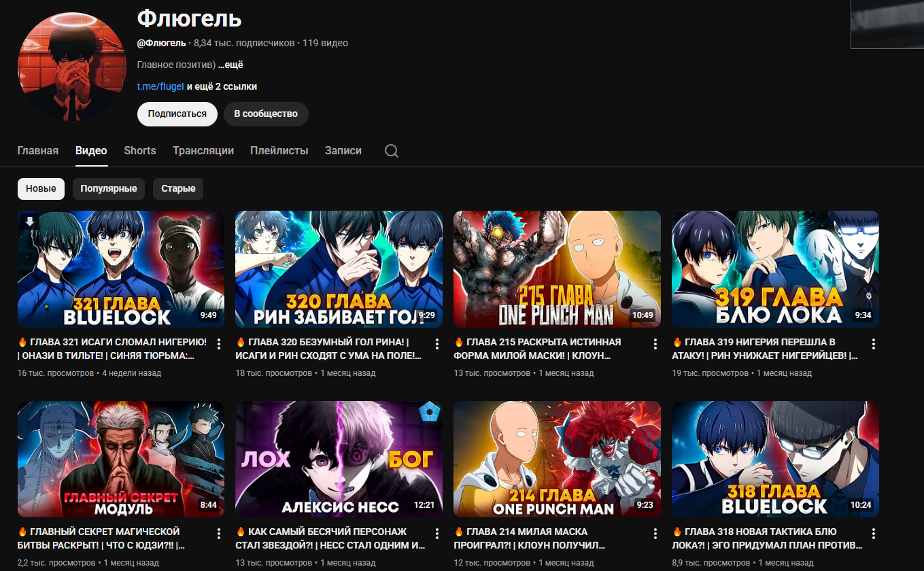This screenshot has height=571, width=924.
Task: Open options menu for ГЛАВА 215 video
Action: coord(655,344)
